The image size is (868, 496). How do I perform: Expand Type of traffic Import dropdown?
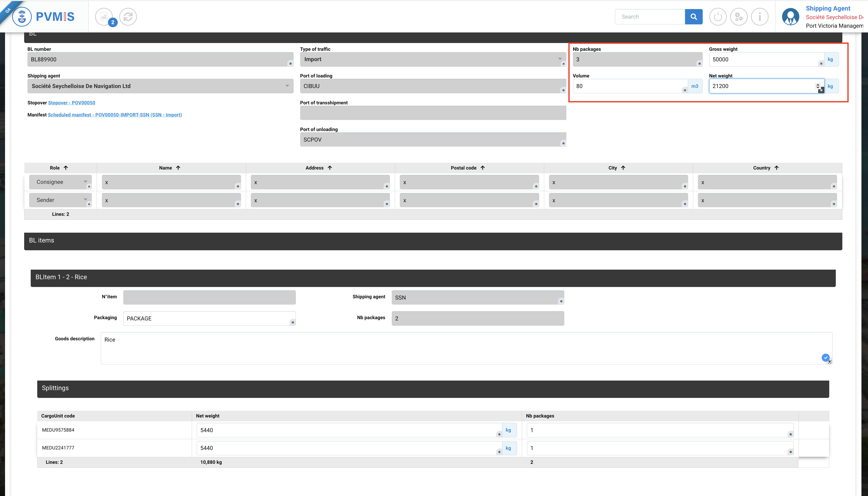click(560, 59)
